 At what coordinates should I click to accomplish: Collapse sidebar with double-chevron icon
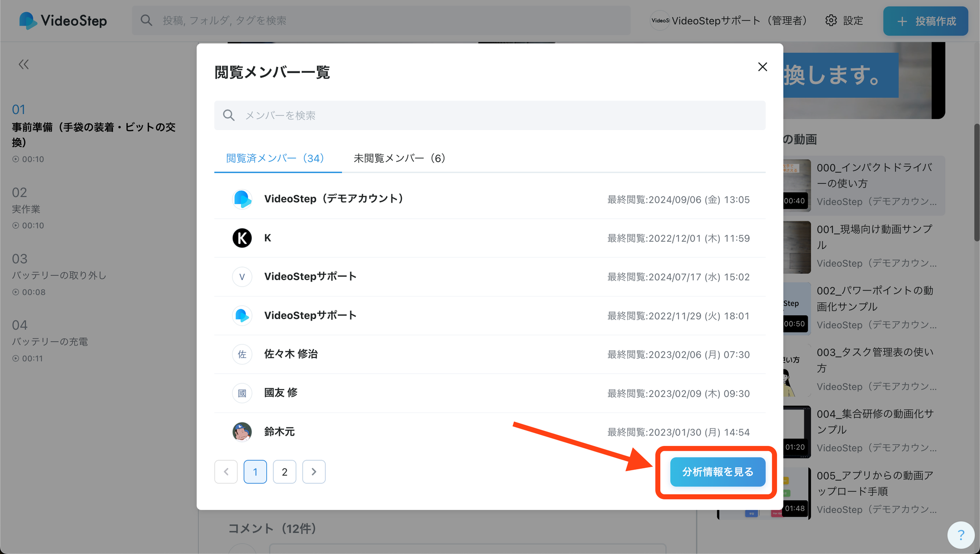click(23, 65)
